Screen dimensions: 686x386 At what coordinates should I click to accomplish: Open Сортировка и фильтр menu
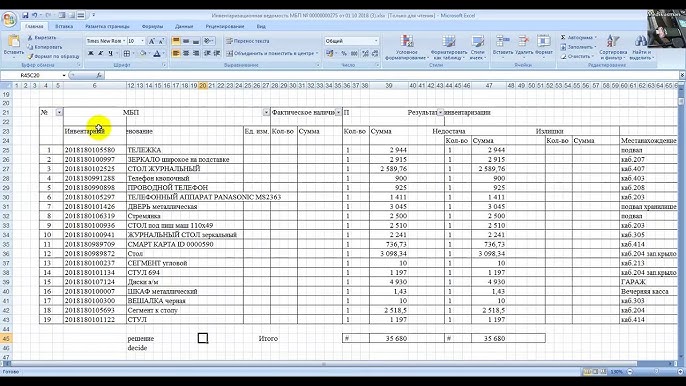(613, 47)
